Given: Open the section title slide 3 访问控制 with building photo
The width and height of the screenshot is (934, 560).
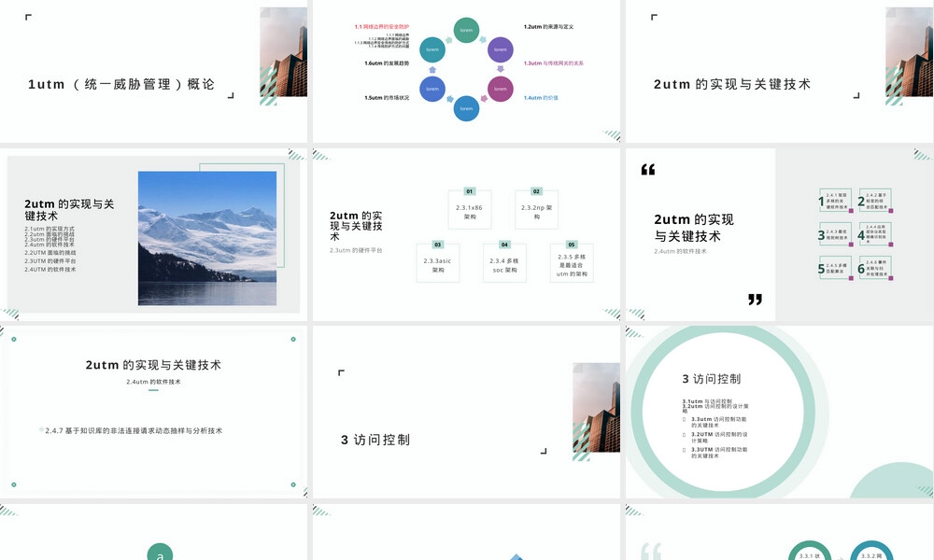Looking at the screenshot, I should pyautogui.click(x=466, y=412).
